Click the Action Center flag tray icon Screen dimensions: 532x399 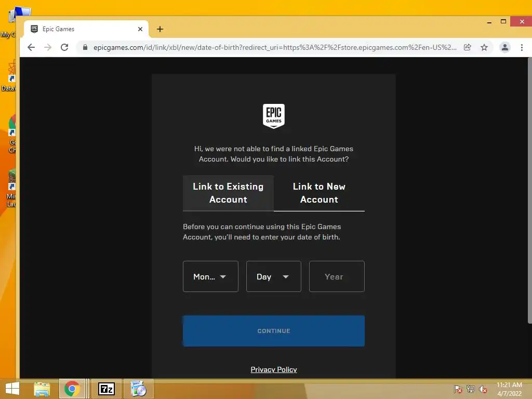[x=458, y=389]
